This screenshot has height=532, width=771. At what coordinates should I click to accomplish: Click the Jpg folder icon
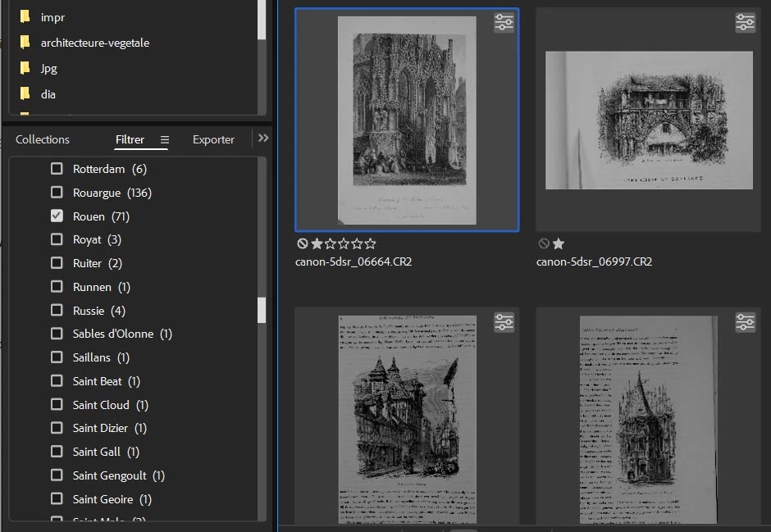click(x=25, y=68)
